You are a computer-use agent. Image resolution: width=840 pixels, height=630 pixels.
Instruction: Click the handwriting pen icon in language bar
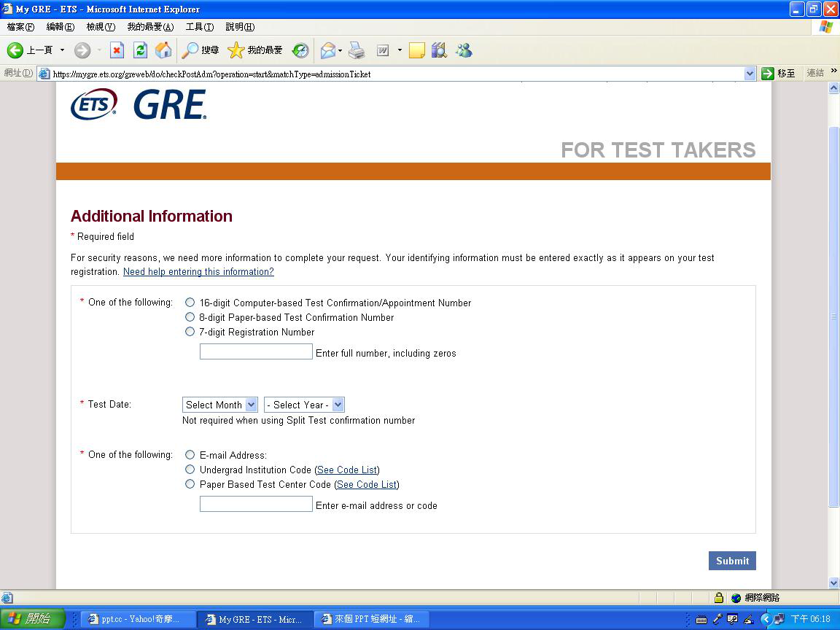click(x=749, y=619)
